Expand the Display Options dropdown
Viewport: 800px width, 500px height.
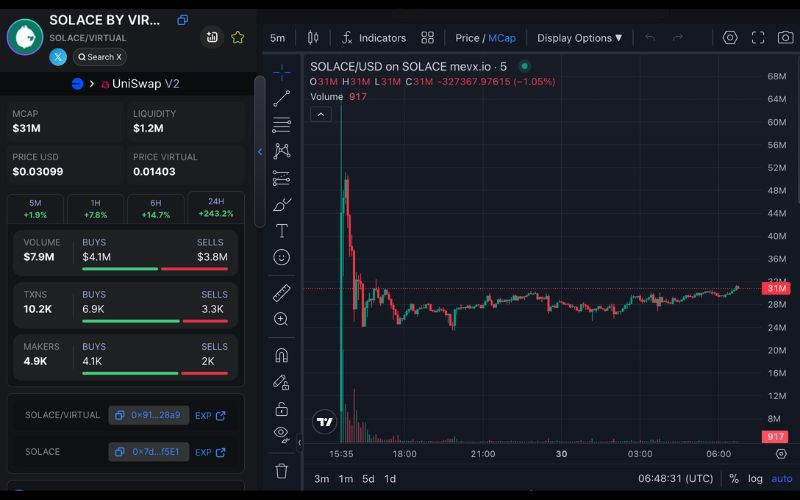click(x=580, y=38)
